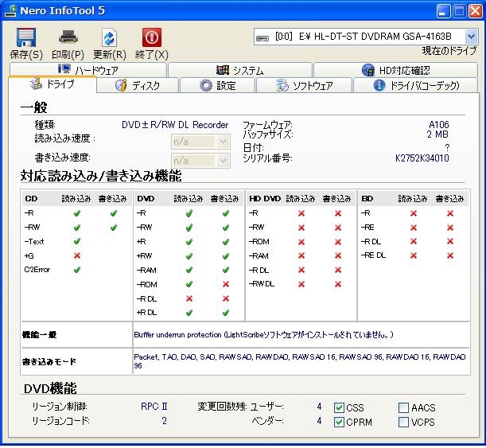Click the DVD +R DL write checkmark
The width and height of the screenshot is (486, 448).
coord(226,313)
